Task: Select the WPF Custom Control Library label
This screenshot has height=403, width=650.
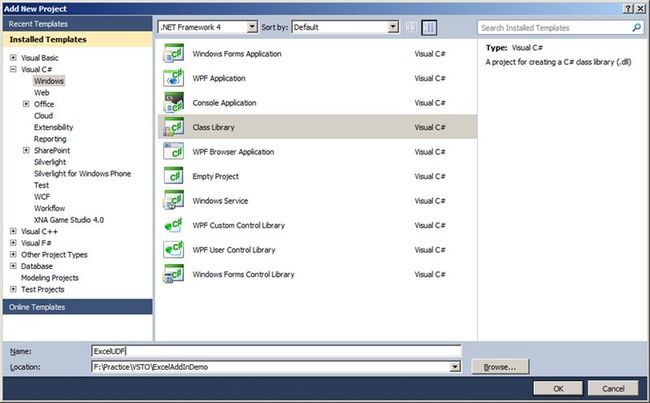Action: (x=239, y=225)
